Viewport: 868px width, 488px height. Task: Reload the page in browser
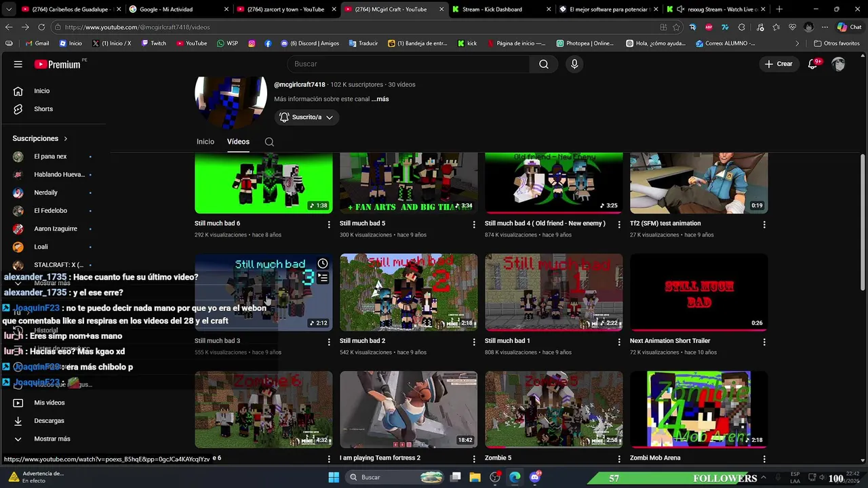click(41, 27)
